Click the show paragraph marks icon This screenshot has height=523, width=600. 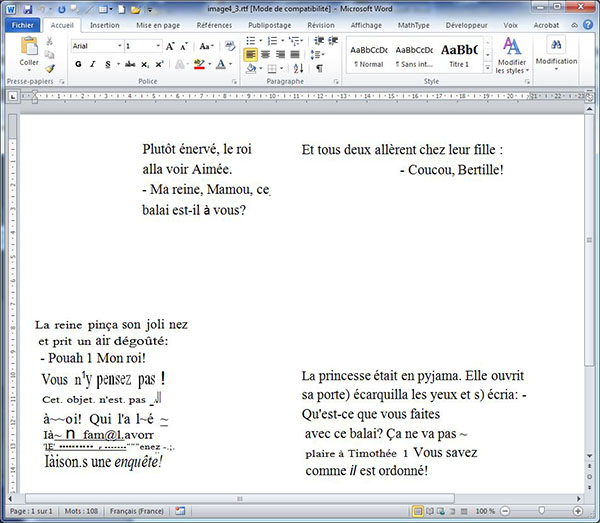319,68
